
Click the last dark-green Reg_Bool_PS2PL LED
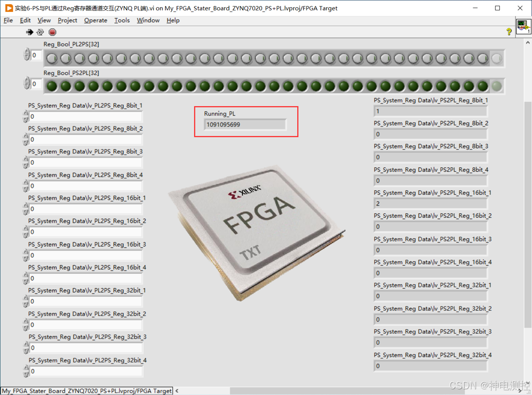[x=483, y=86]
